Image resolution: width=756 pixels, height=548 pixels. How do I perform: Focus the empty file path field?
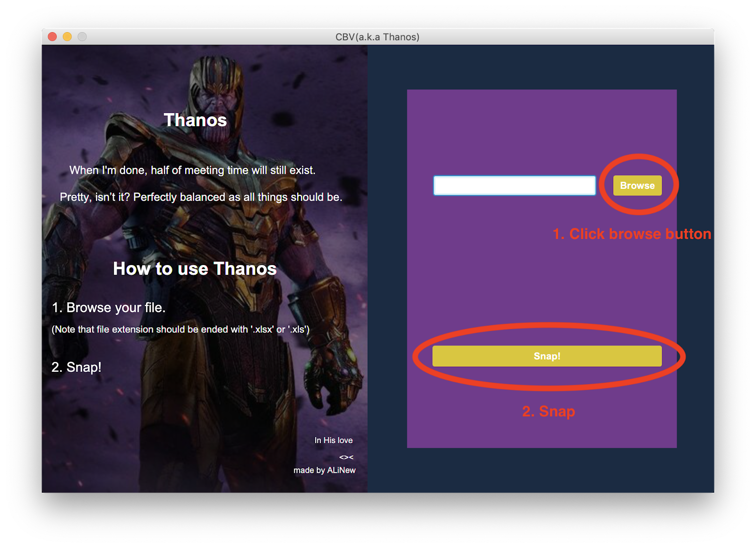point(515,186)
